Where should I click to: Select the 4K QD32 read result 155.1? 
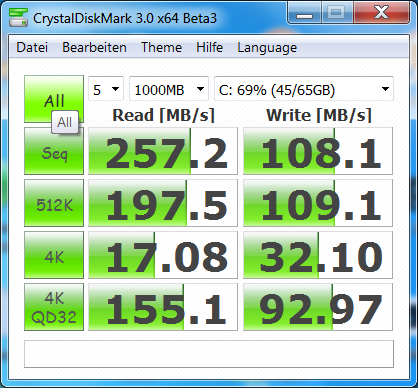click(163, 307)
